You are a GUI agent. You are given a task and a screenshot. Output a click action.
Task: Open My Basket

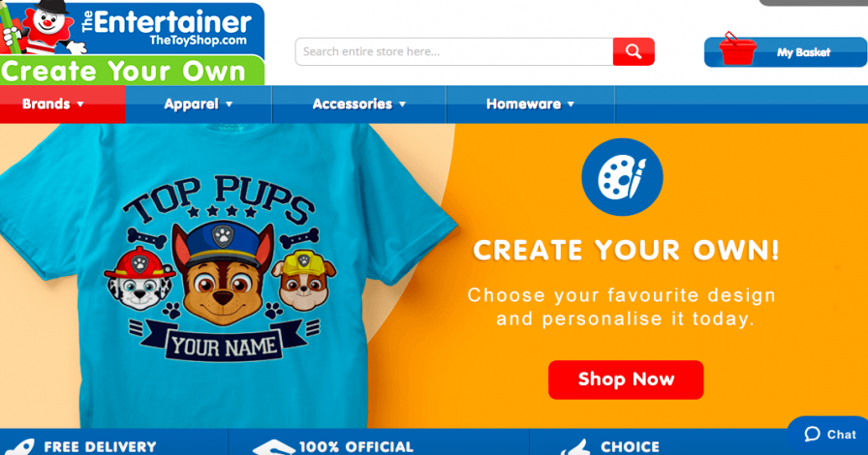coord(785,52)
